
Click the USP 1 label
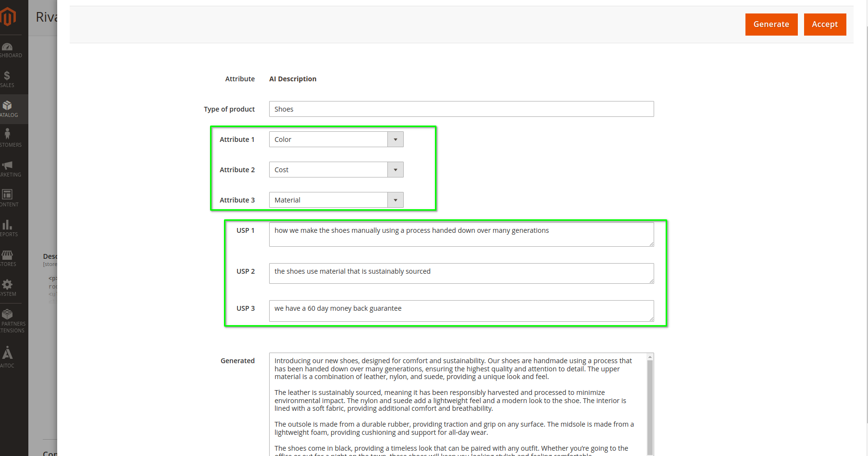(x=245, y=230)
